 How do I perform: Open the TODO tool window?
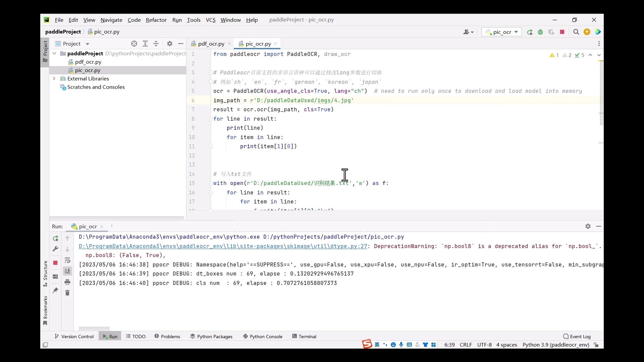(136, 337)
